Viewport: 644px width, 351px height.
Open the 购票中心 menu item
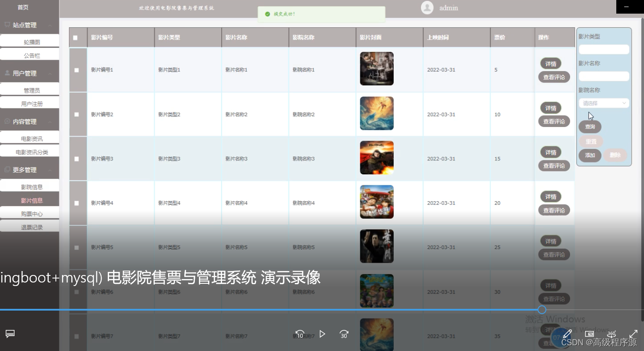point(30,213)
